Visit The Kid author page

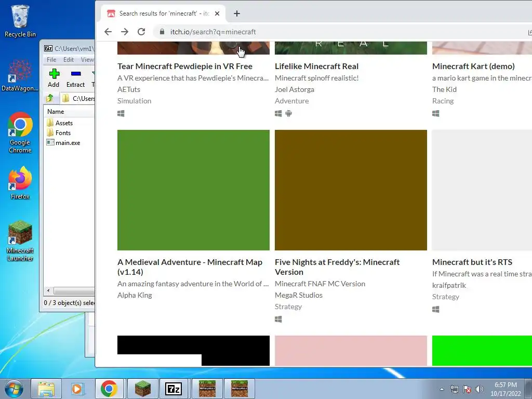[445, 89]
